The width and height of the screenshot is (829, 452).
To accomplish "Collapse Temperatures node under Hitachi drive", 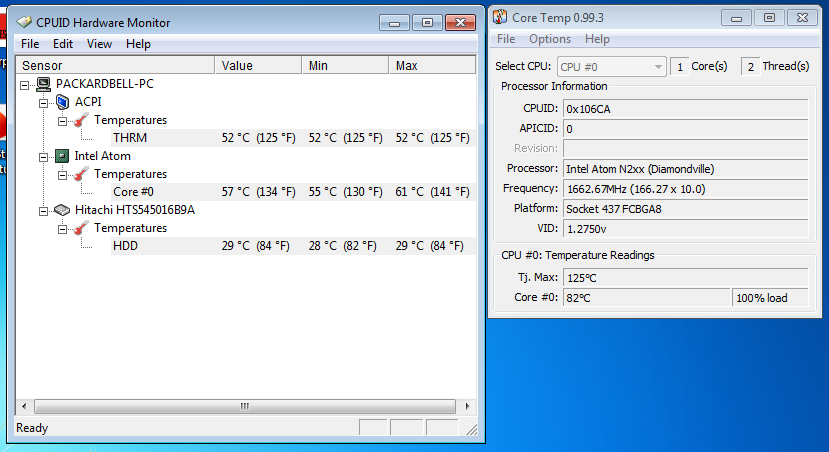I will [x=62, y=229].
